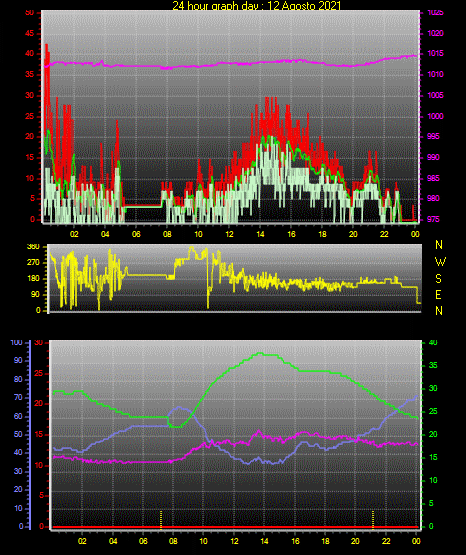This screenshot has height=555, width=466.
Task: Click the red 30 label on top chart axis
Action: 30,96
